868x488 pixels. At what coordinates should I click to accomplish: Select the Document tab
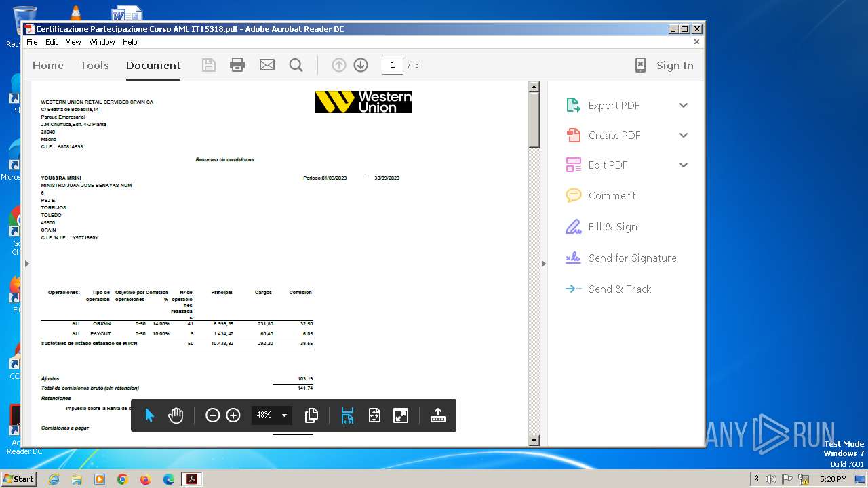[153, 65]
